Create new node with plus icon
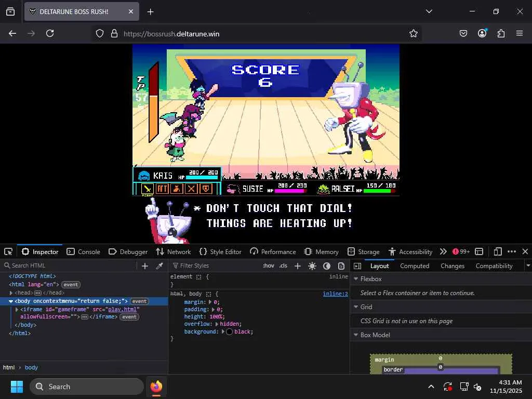 145,266
